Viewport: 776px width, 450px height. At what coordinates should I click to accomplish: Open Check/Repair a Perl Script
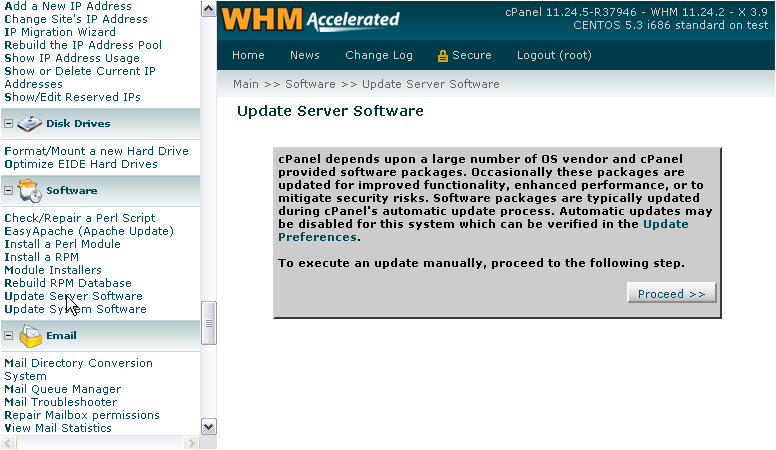click(80, 218)
